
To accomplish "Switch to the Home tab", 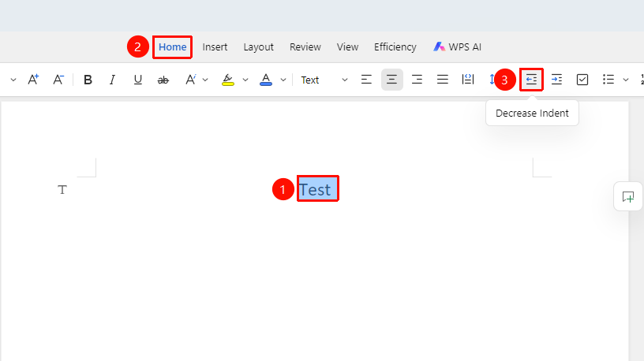I will (x=173, y=47).
